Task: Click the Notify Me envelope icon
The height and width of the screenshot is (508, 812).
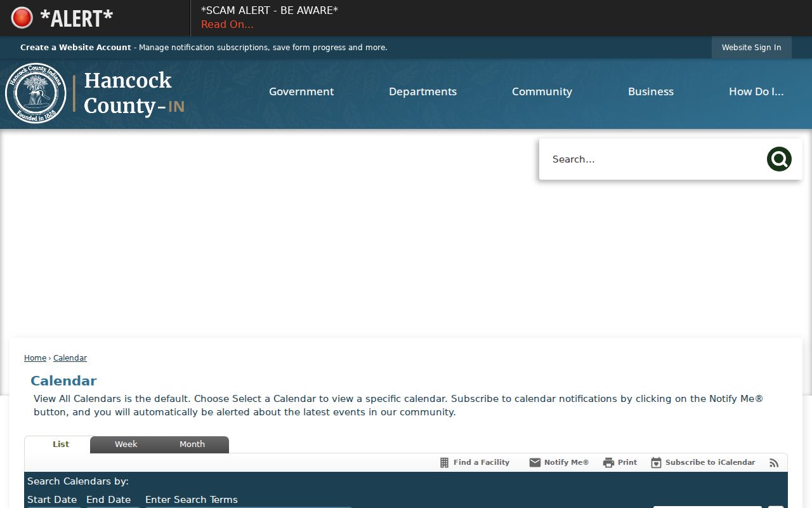Action: [x=535, y=463]
